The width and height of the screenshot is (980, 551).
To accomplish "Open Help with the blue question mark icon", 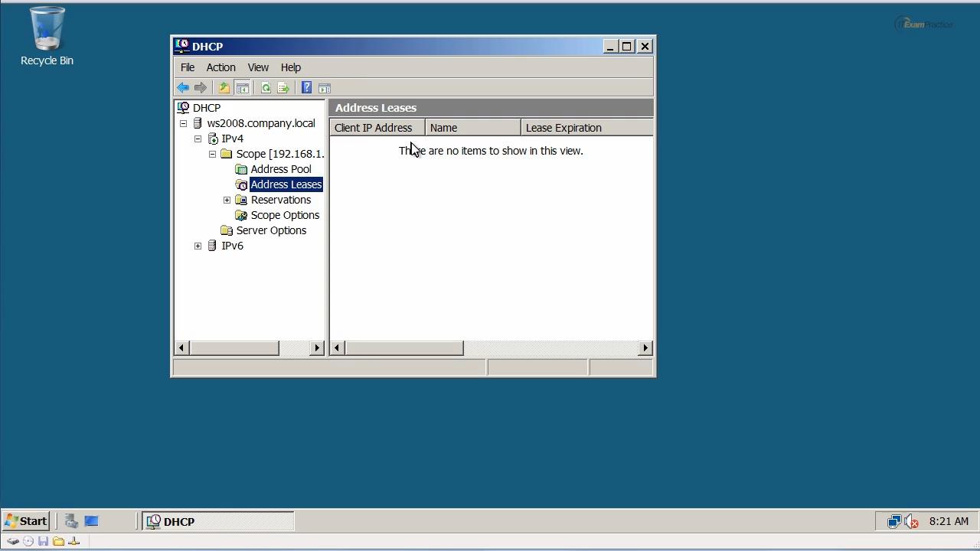I will click(x=306, y=88).
